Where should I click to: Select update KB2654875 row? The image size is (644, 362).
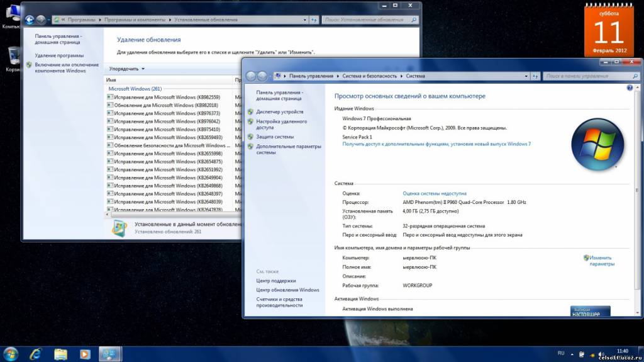point(168,162)
